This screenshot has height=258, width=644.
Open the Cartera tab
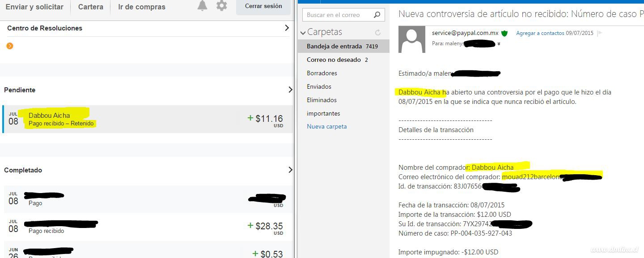[91, 7]
